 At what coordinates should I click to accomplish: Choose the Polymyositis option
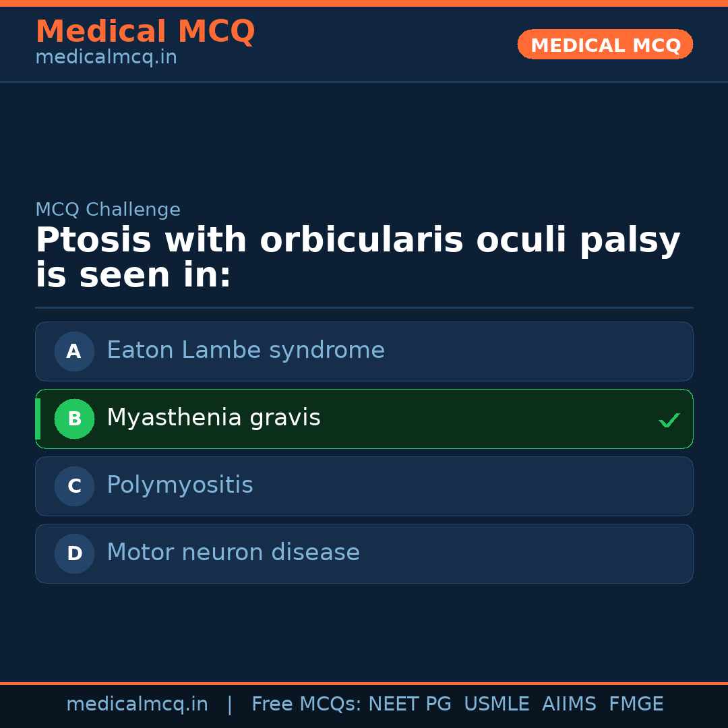180,485
